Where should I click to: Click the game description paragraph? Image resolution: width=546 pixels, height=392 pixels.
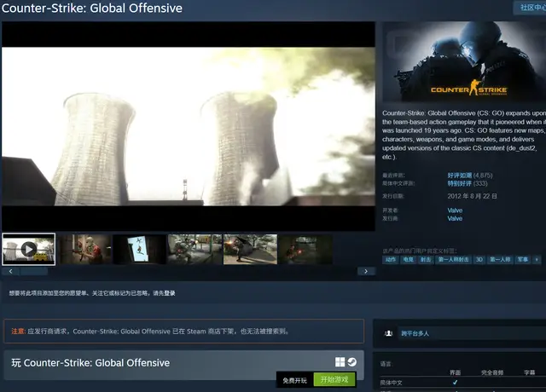[464, 135]
